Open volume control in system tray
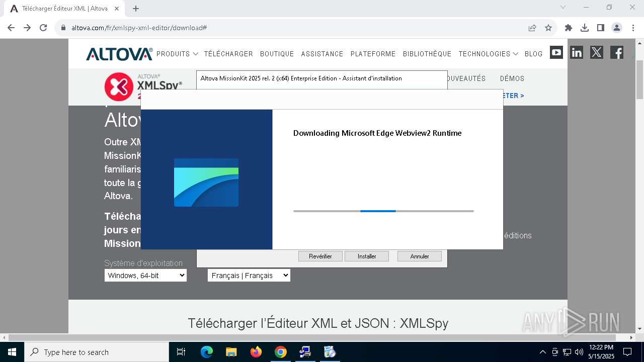Screen dimensions: 644x362 click(579, 352)
